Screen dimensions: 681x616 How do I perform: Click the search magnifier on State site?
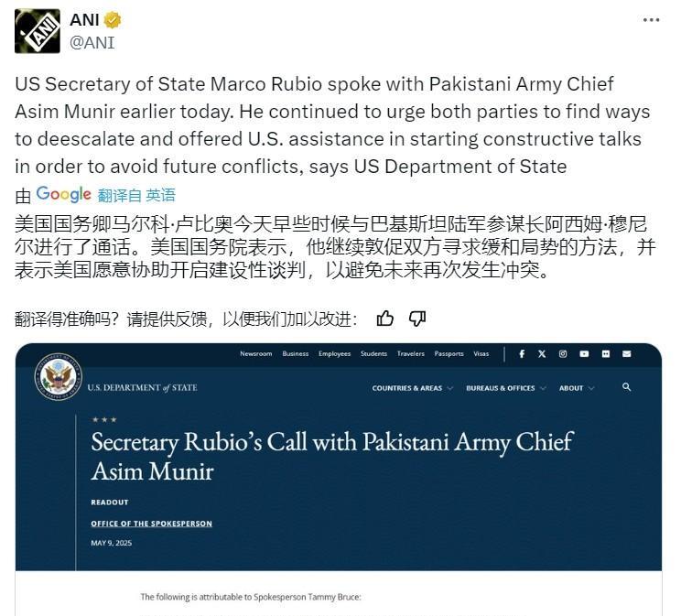click(x=626, y=386)
